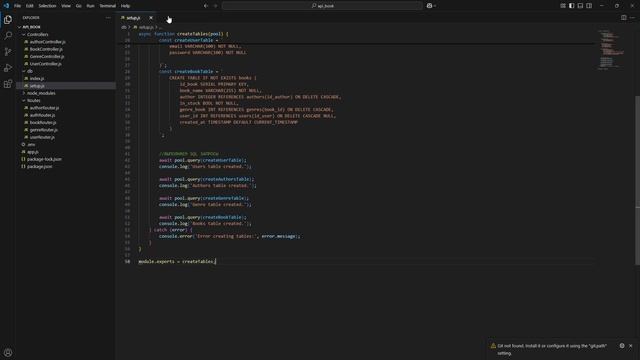The image size is (640, 360).
Task: Go back with the navigation arrow
Action: [x=206, y=6]
